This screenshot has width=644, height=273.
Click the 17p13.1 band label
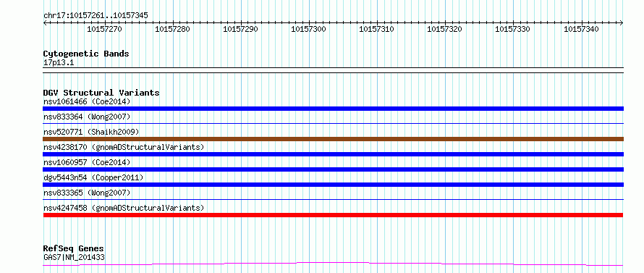pos(59,63)
